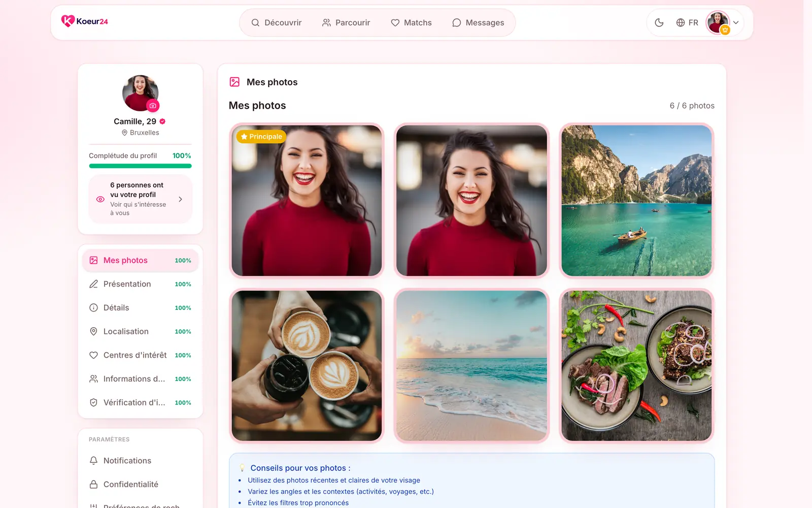Click the user avatar in top bar

click(x=718, y=22)
